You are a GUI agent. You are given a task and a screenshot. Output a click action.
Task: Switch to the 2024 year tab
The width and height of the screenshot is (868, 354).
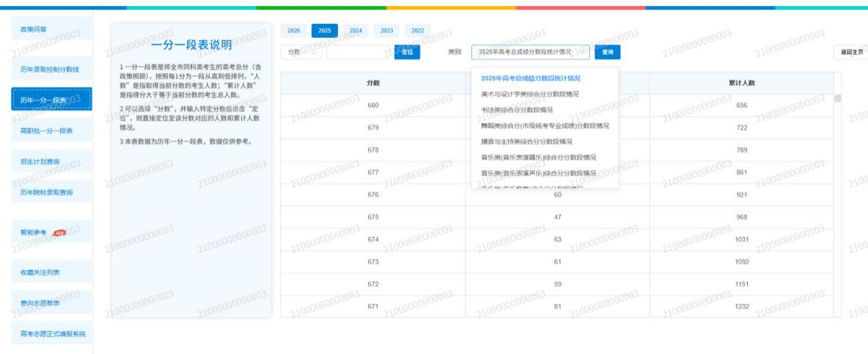click(355, 31)
